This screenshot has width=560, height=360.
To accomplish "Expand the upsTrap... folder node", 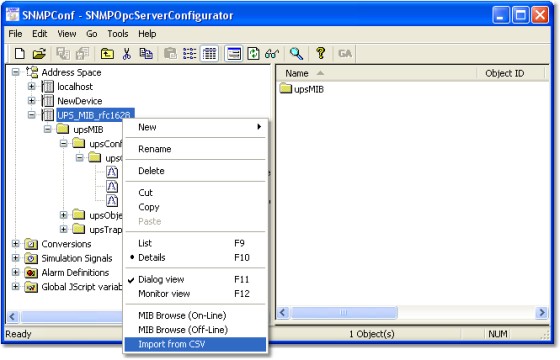I will pos(64,229).
